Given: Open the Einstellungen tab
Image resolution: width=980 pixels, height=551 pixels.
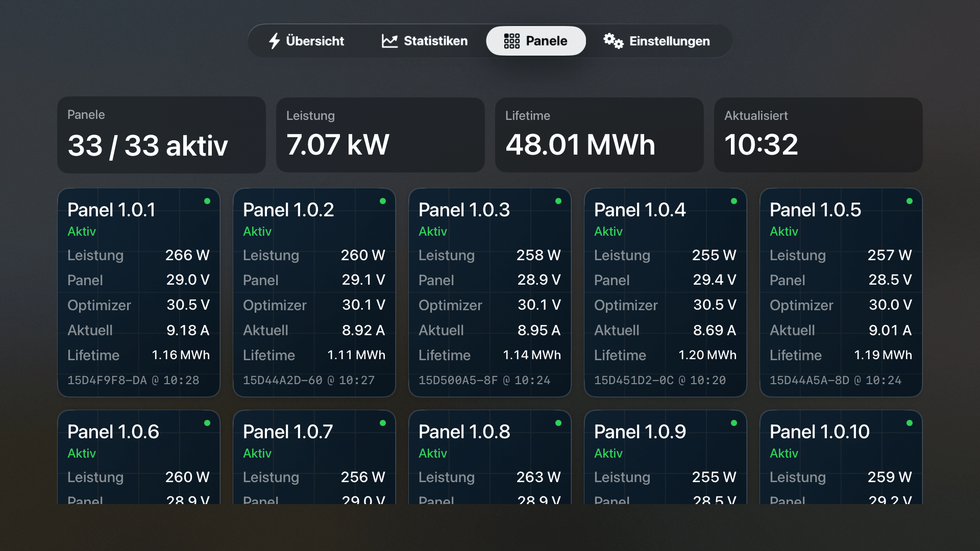Looking at the screenshot, I should pyautogui.click(x=657, y=41).
